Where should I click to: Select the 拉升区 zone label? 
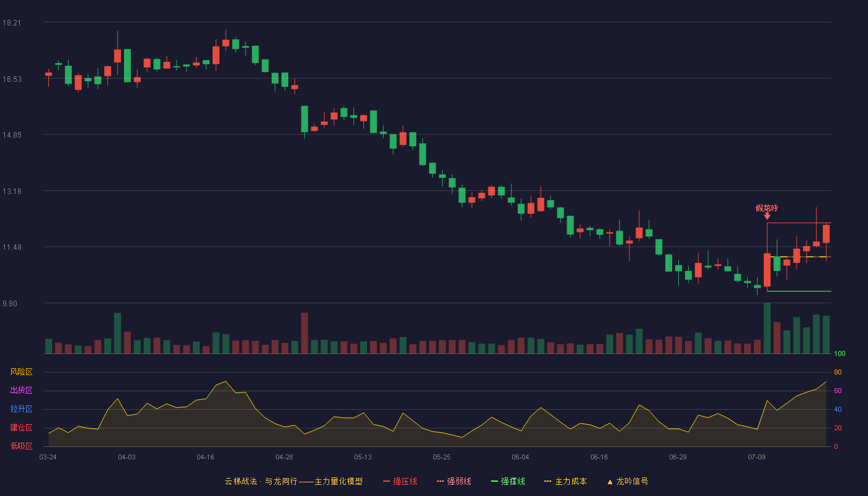[x=21, y=409]
